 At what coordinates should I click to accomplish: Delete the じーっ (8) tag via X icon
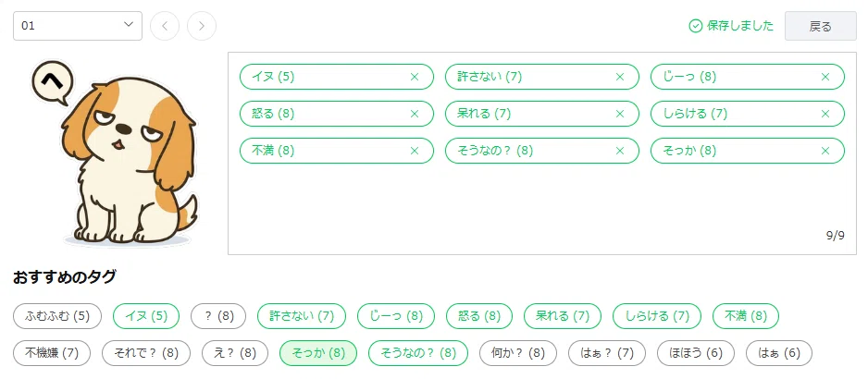(x=825, y=77)
